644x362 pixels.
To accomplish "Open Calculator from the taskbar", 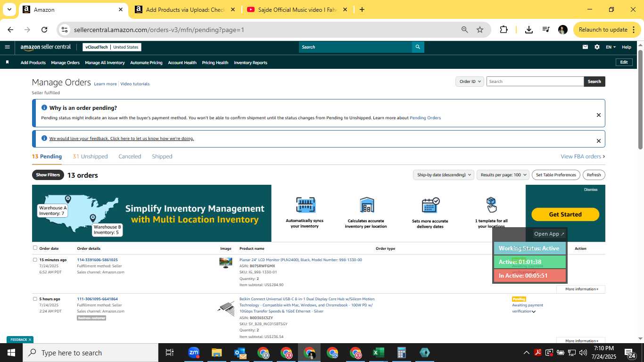I will [402, 353].
